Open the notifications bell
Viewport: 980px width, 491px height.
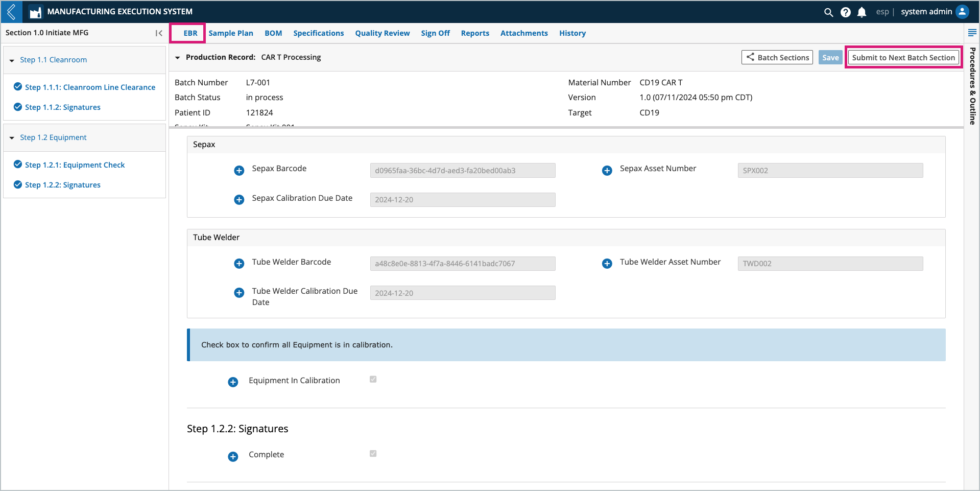click(862, 12)
